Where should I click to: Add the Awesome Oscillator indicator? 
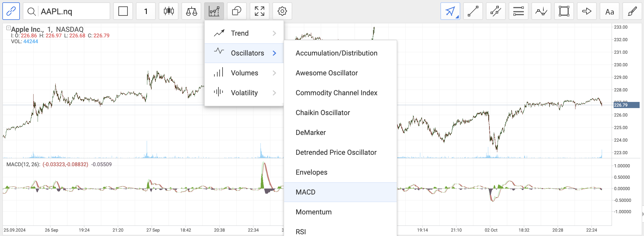(340, 73)
